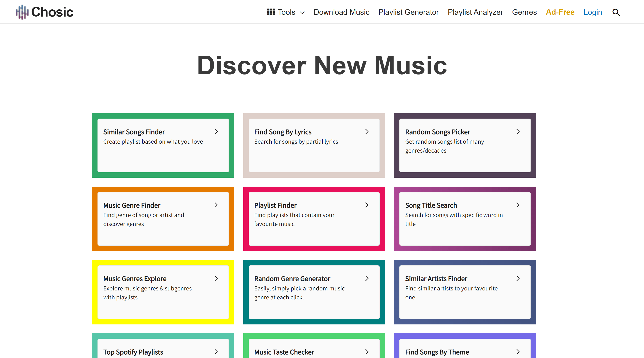Image resolution: width=644 pixels, height=358 pixels.
Task: Click chevron on Music Genres Explore card
Action: [216, 278]
